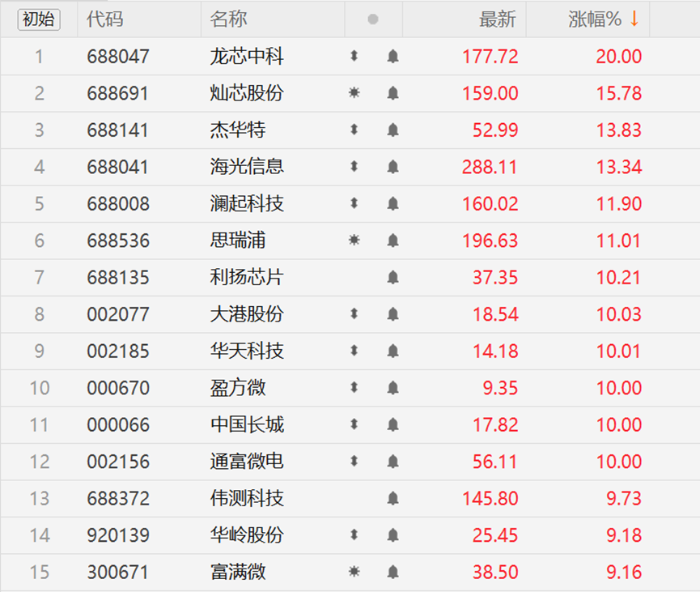
Task: Click the star indicator beside 灿芯股份
Action: coord(356,93)
